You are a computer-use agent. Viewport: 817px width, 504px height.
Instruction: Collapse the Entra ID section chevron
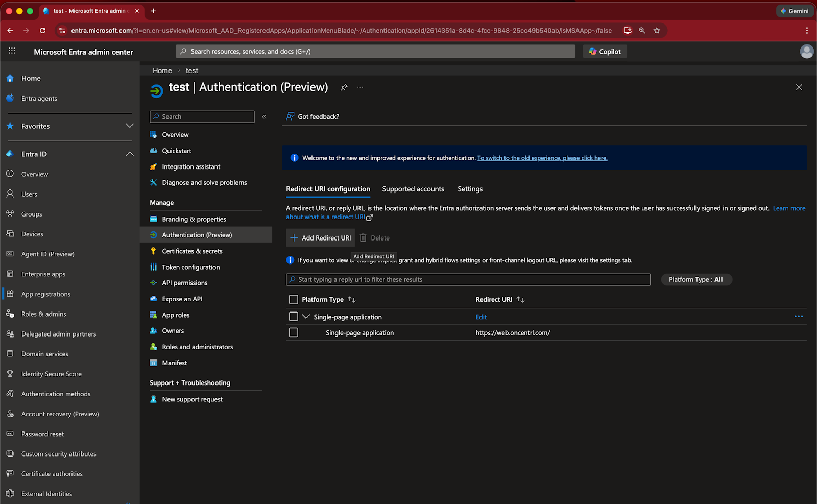coord(130,154)
